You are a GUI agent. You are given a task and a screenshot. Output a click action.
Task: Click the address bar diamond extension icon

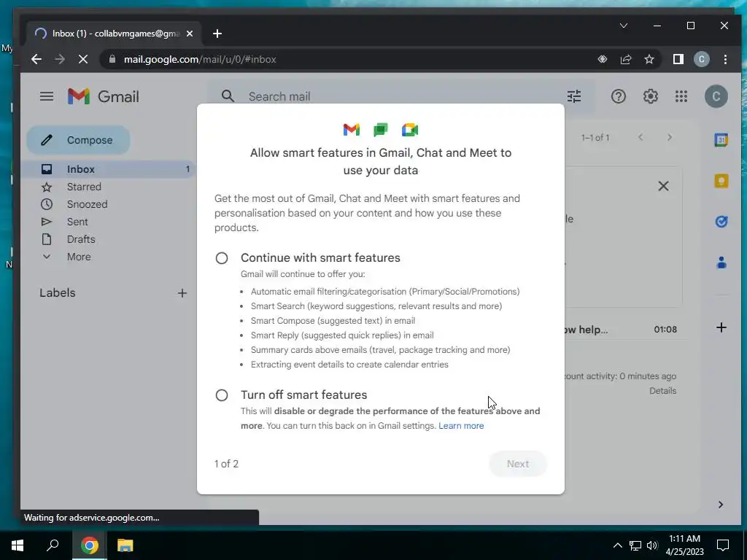[x=602, y=59]
